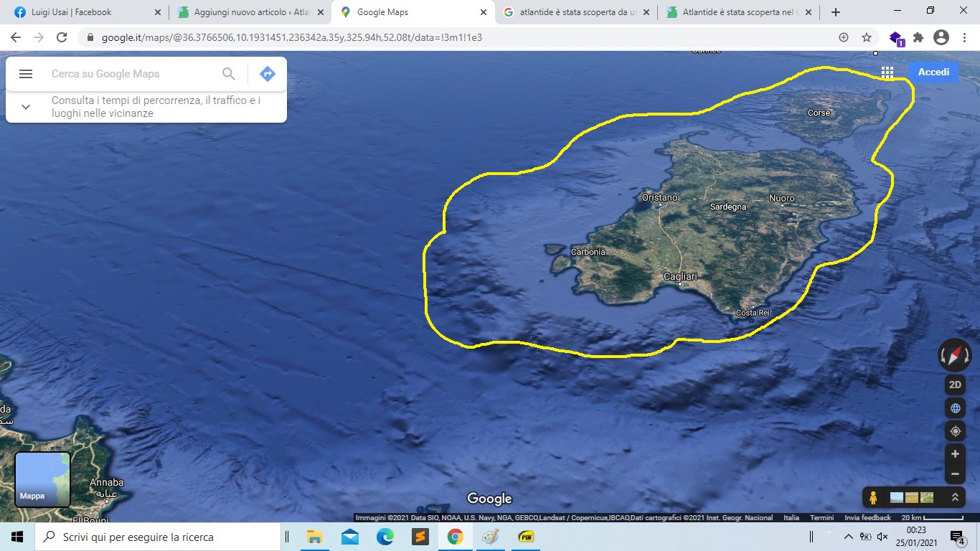Image resolution: width=980 pixels, height=551 pixels.
Task: Open the purple extension icon with badge
Action: [x=896, y=38]
